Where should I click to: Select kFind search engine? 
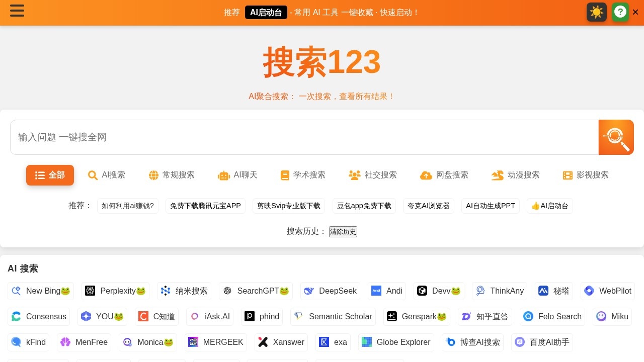(28, 342)
